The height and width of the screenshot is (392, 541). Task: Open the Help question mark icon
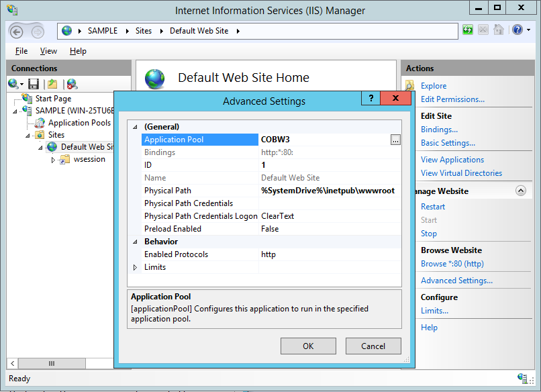click(x=518, y=30)
